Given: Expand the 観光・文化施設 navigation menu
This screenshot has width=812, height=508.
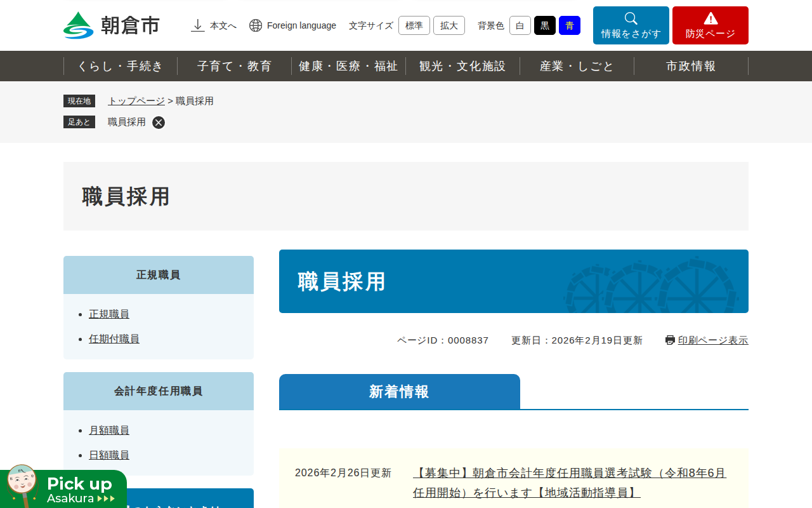Looking at the screenshot, I should click(462, 66).
